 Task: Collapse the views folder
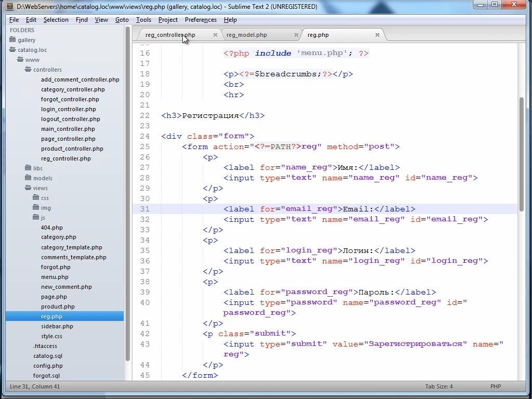click(x=28, y=188)
